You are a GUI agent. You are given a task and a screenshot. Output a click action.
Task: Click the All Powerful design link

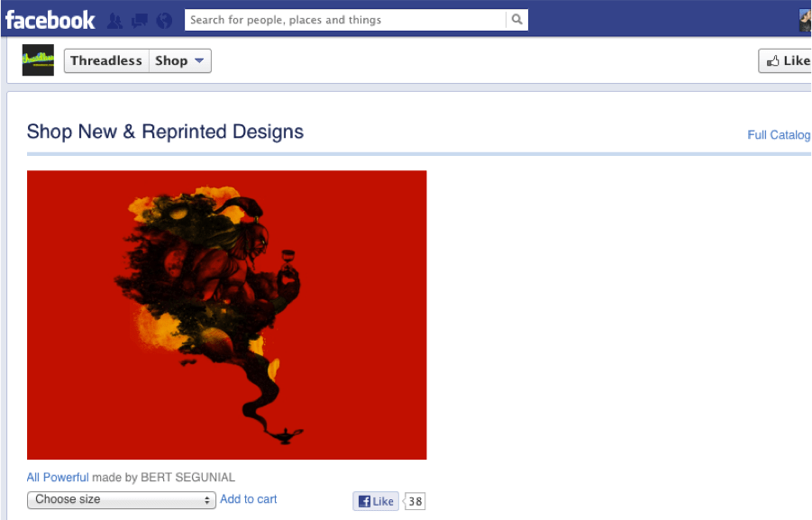coord(58,477)
